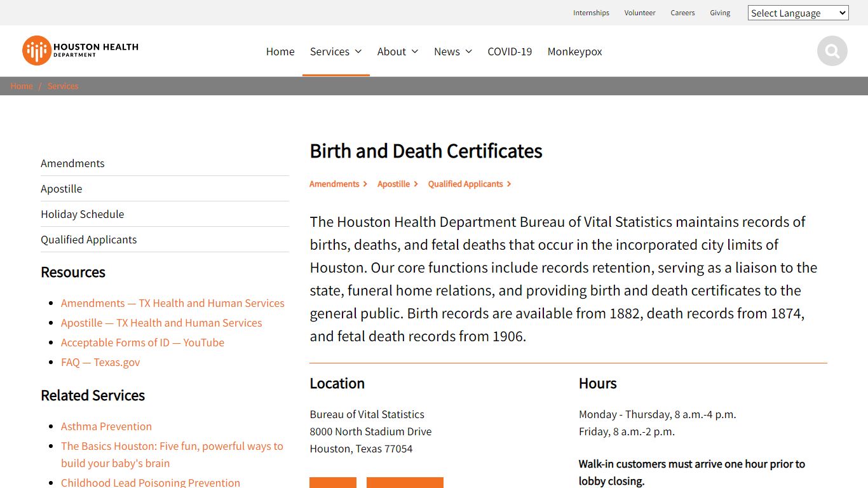Open the search magnifier icon
This screenshot has width=868, height=488.
pos(832,51)
